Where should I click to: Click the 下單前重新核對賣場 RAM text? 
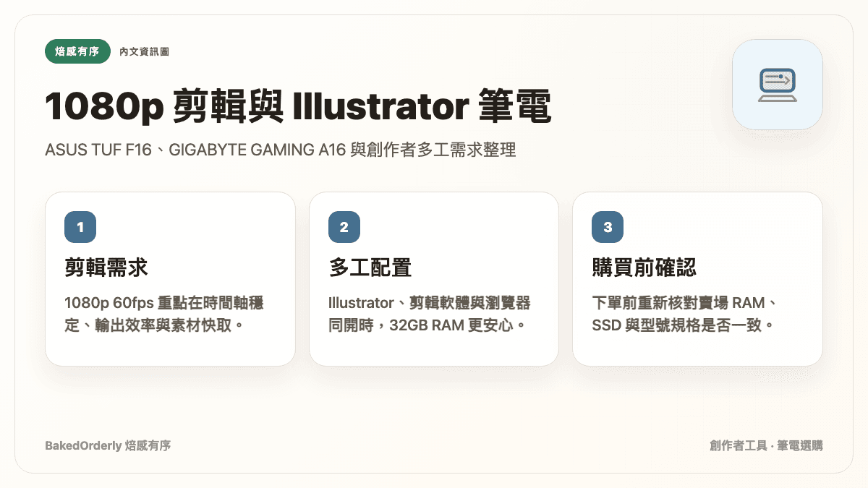[x=684, y=302]
